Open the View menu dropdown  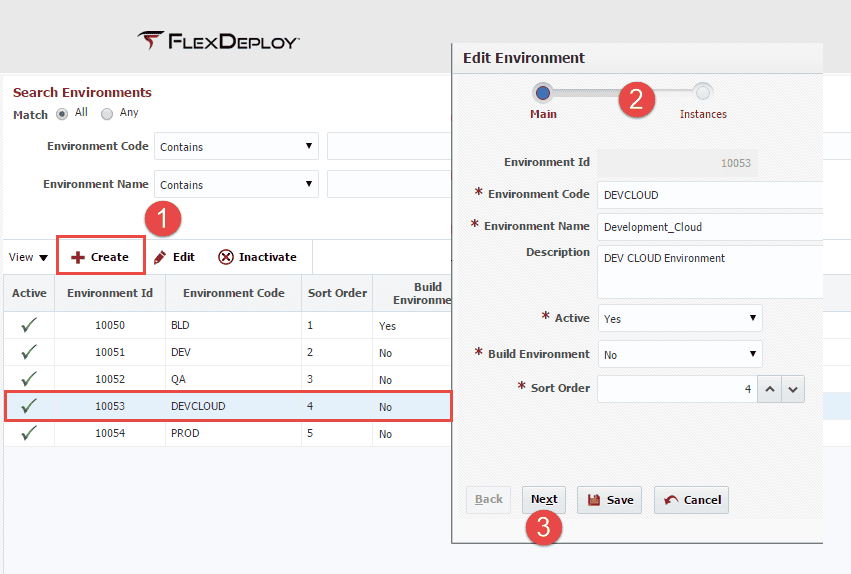pyautogui.click(x=29, y=257)
